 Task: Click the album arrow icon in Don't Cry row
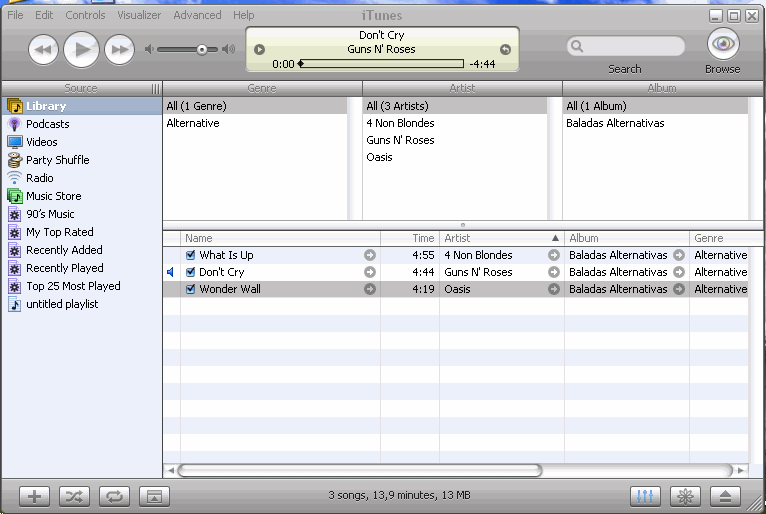[679, 272]
